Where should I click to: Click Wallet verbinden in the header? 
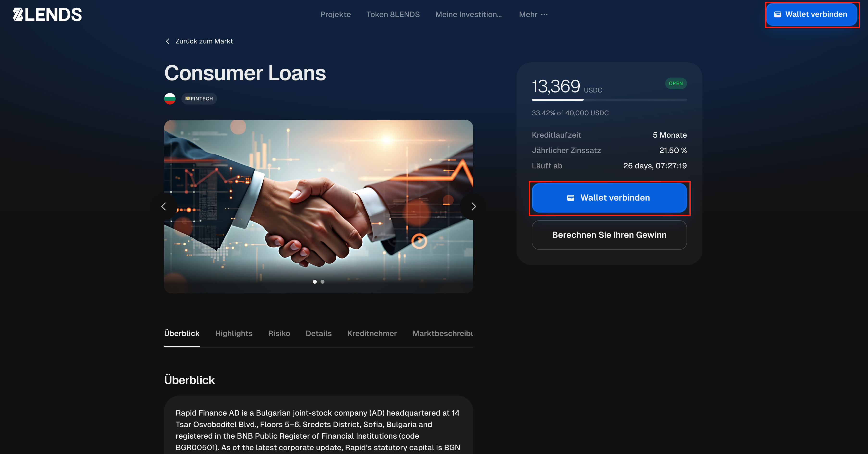811,14
